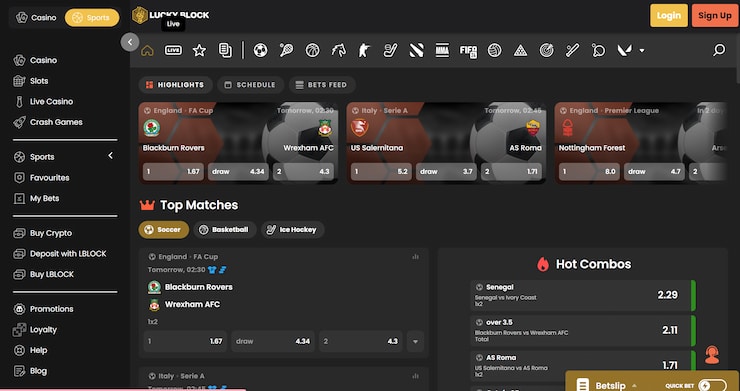Select the horse racing sport icon
740x391 pixels.
[x=338, y=50]
